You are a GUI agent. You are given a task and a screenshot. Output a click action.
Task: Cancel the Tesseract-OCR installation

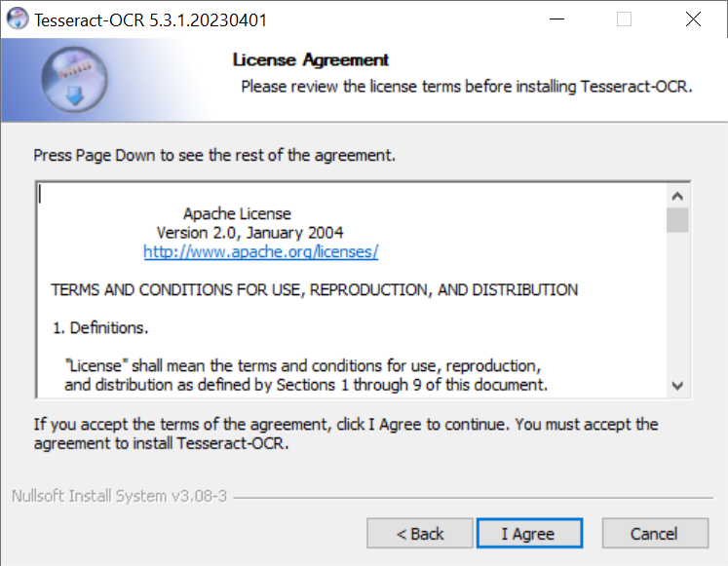pos(655,534)
